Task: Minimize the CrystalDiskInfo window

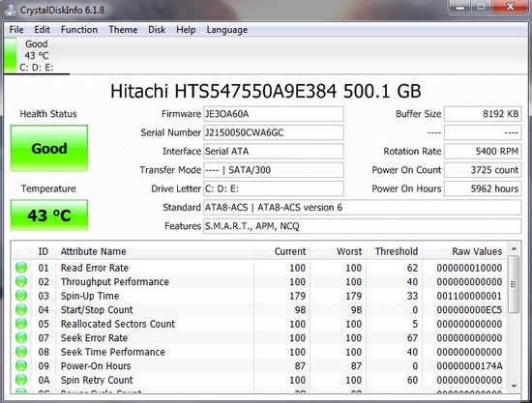Action: click(459, 7)
